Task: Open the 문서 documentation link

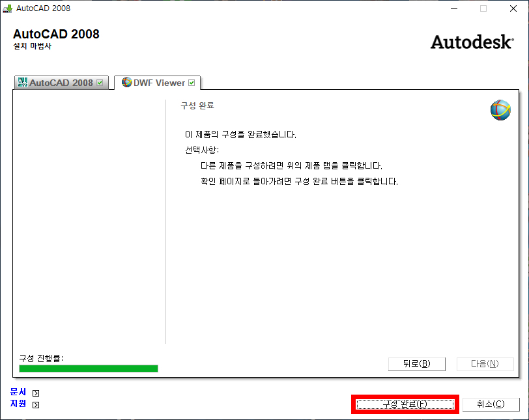Action: (x=18, y=392)
